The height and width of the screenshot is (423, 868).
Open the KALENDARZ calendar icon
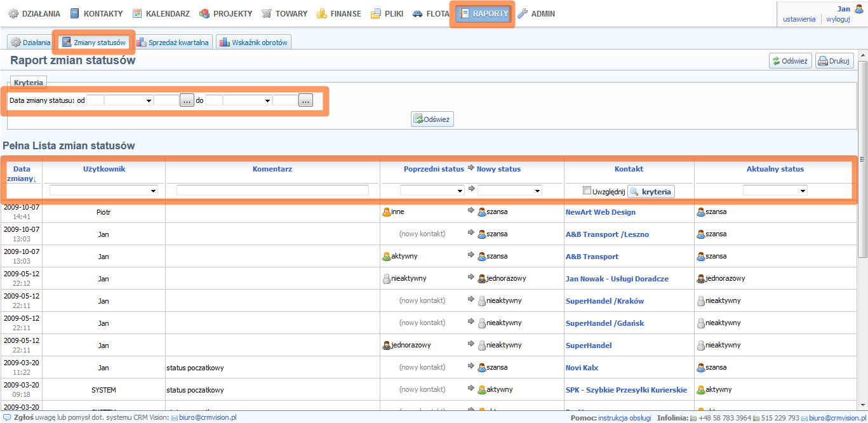click(x=137, y=13)
